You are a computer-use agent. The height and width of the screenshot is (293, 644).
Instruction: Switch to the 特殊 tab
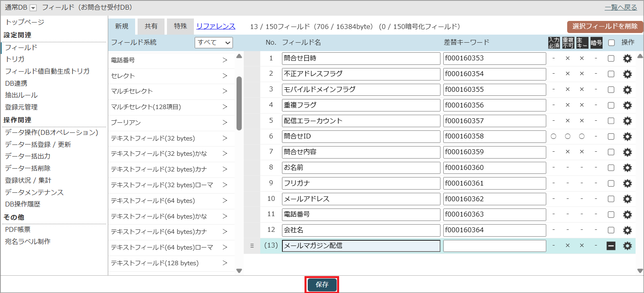point(180,27)
